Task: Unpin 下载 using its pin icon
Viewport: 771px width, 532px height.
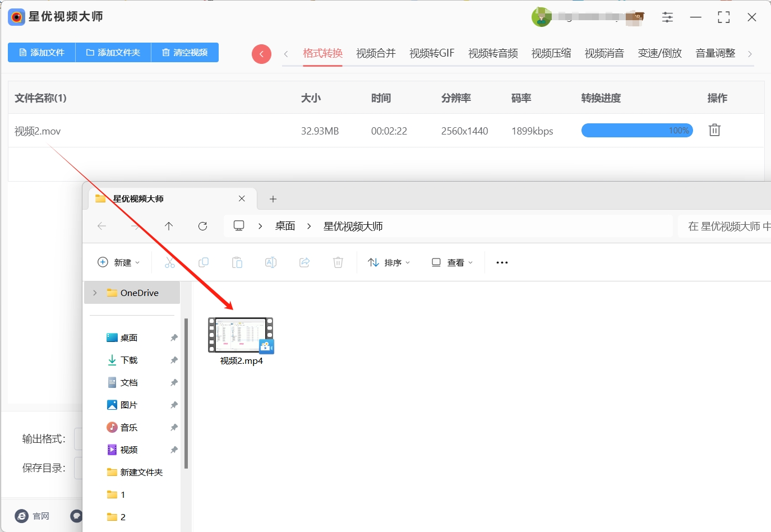Action: pyautogui.click(x=174, y=360)
